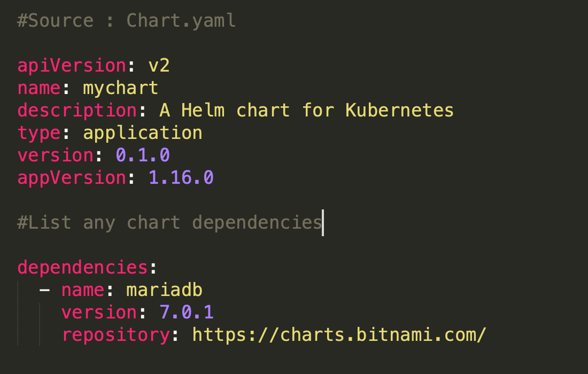Select the type key
Screen dimensions: 588x374
(x=37, y=133)
